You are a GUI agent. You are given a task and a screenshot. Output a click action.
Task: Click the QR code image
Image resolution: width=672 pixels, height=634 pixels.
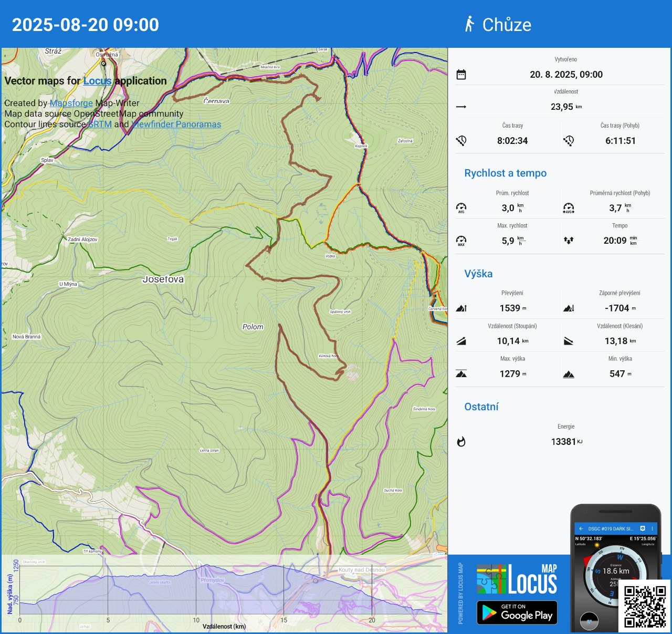645,606
